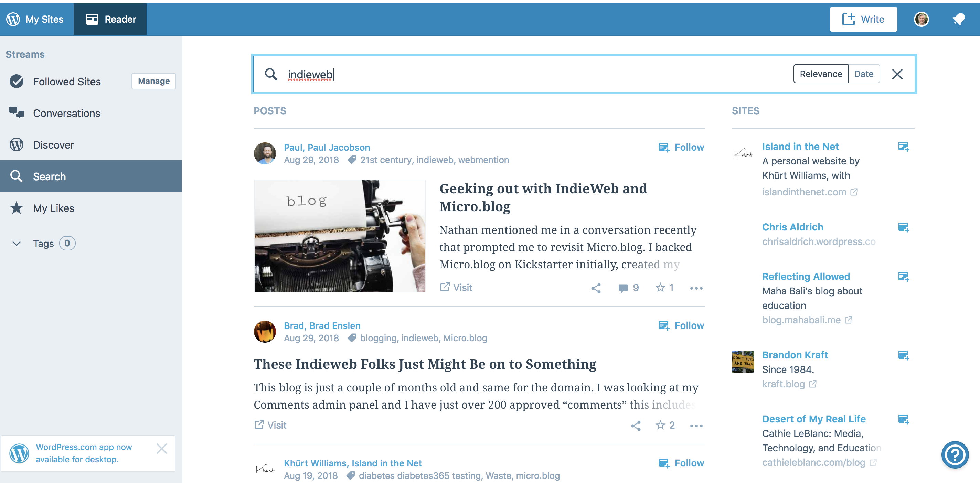Viewport: 980px width, 483px height.
Task: Open Chris Aldrich site
Action: click(792, 227)
